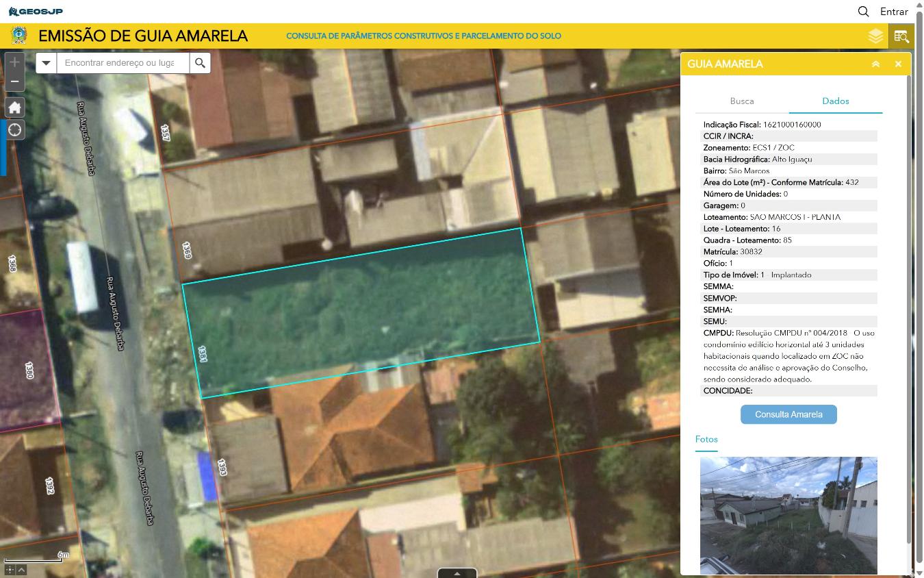924x578 pixels.
Task: Collapse the Guia Amarela panel
Action: (875, 64)
